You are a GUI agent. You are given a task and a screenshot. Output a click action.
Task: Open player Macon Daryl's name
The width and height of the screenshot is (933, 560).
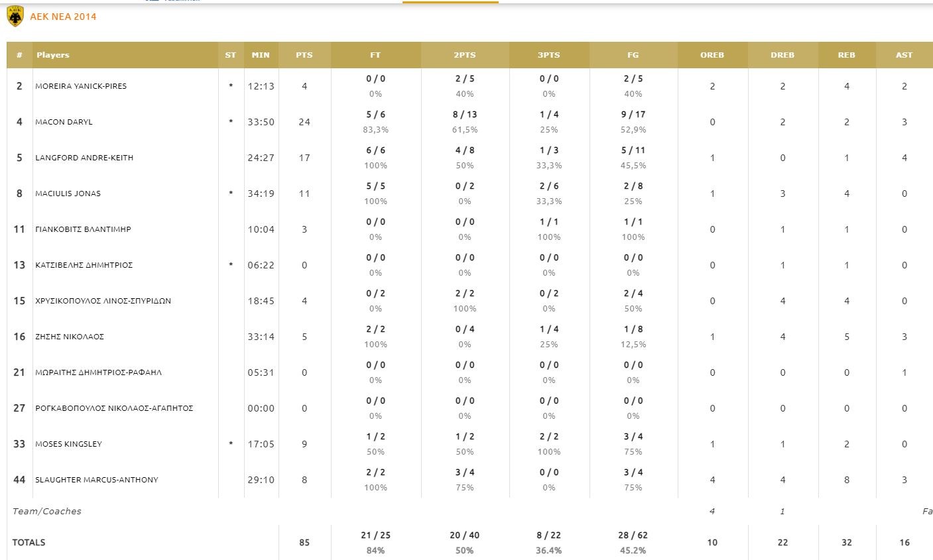tap(64, 122)
